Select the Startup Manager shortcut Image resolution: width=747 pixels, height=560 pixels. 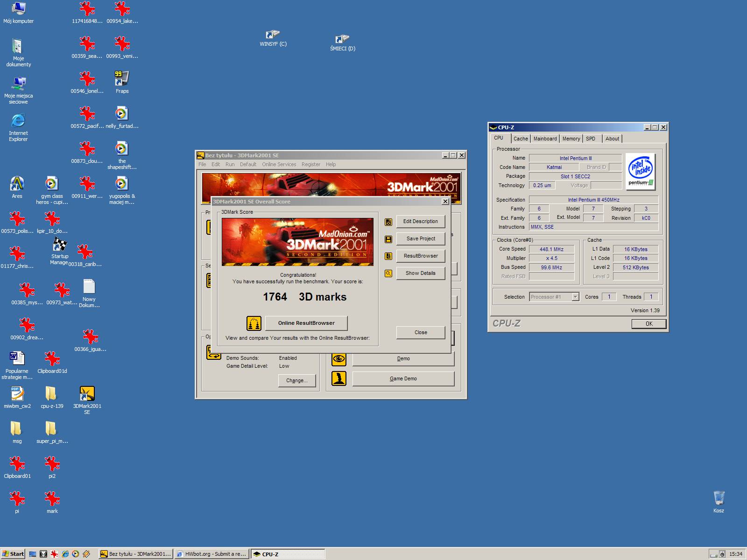pos(60,251)
